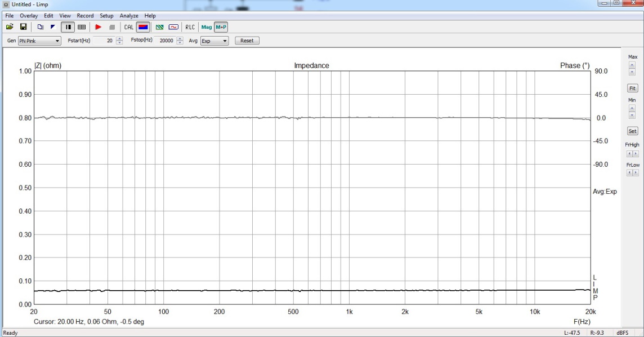Open the Analyze menu

pos(129,16)
